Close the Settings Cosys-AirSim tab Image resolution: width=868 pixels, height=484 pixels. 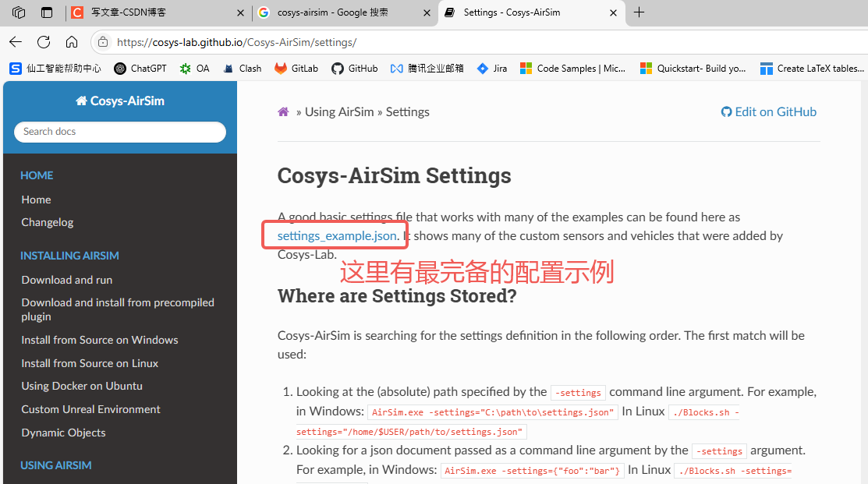pyautogui.click(x=613, y=12)
